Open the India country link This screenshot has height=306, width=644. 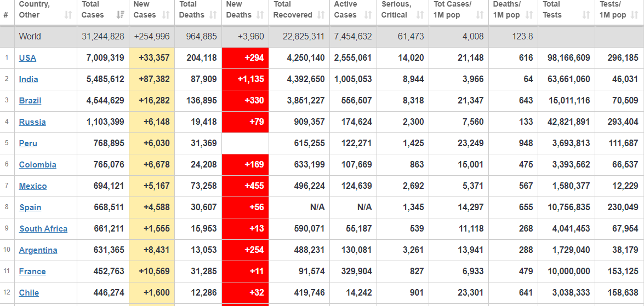[x=29, y=79]
